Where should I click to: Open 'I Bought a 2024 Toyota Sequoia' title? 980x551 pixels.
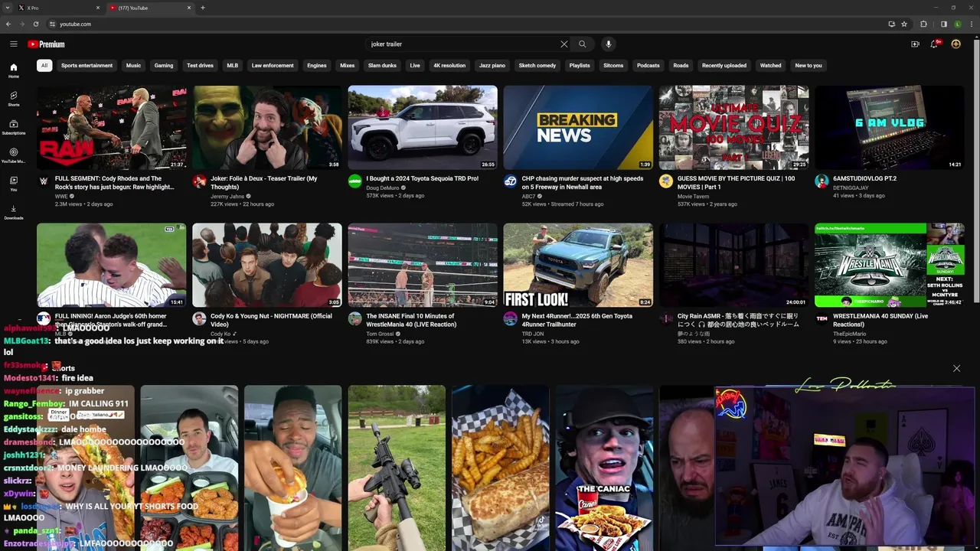click(423, 178)
